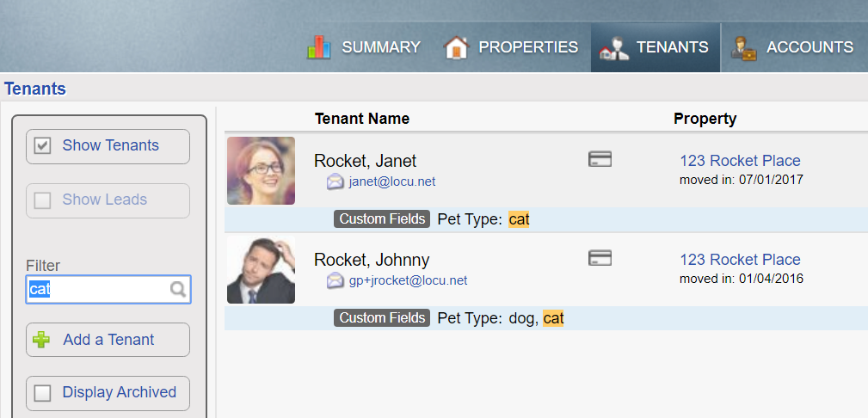The image size is (868, 418).
Task: Click the filter search magnifier icon
Action: pos(178,290)
